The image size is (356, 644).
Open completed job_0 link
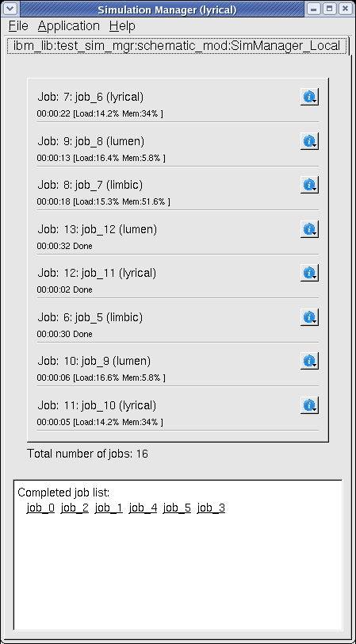(x=40, y=508)
